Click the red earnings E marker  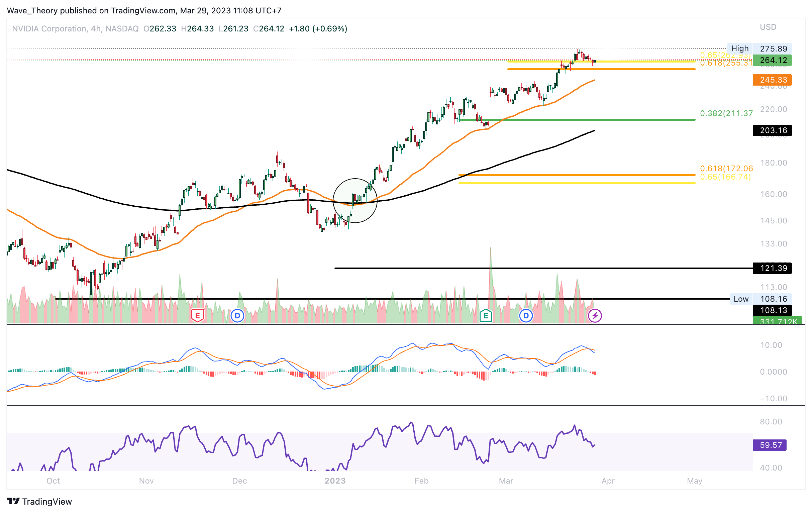(197, 316)
